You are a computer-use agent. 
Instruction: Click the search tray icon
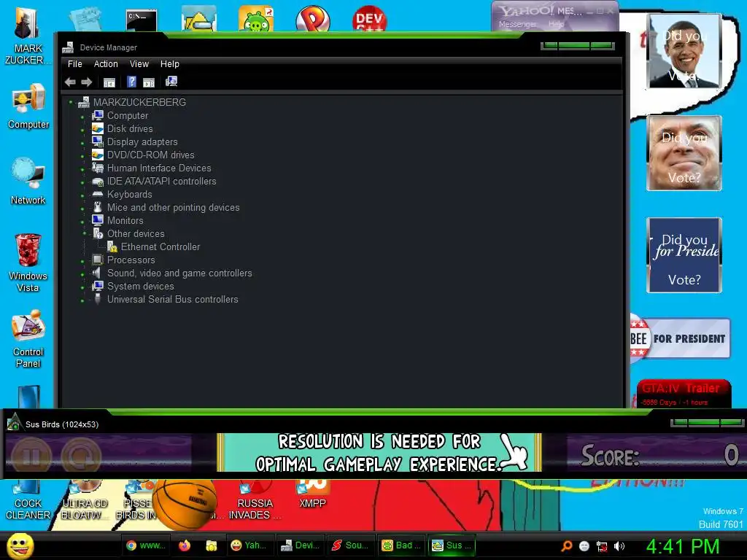[x=566, y=546]
